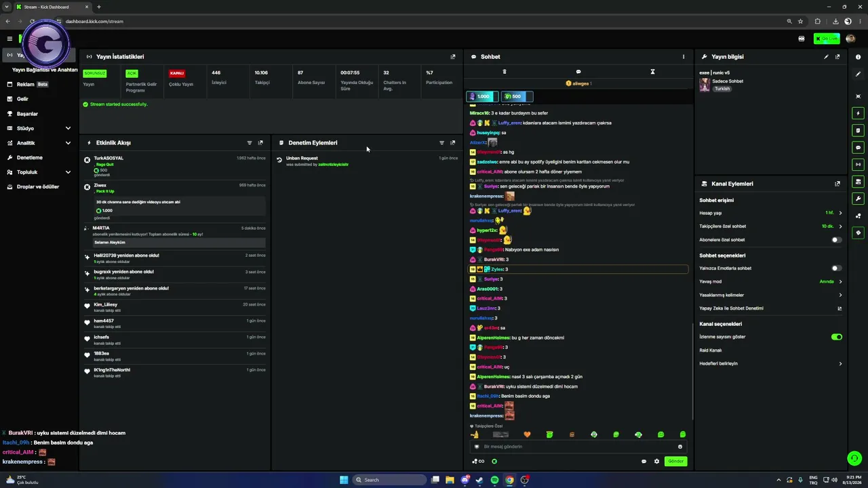Open Etkinlik Akışı filter options
The image size is (868, 488).
[250, 143]
